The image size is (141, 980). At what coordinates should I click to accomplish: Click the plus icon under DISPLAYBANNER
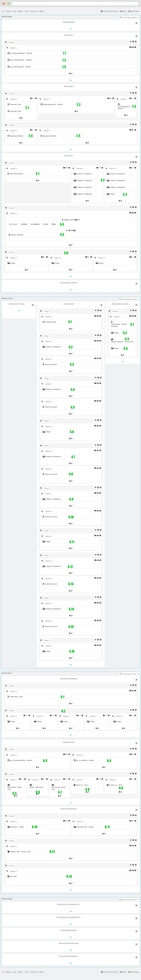[70, 29]
